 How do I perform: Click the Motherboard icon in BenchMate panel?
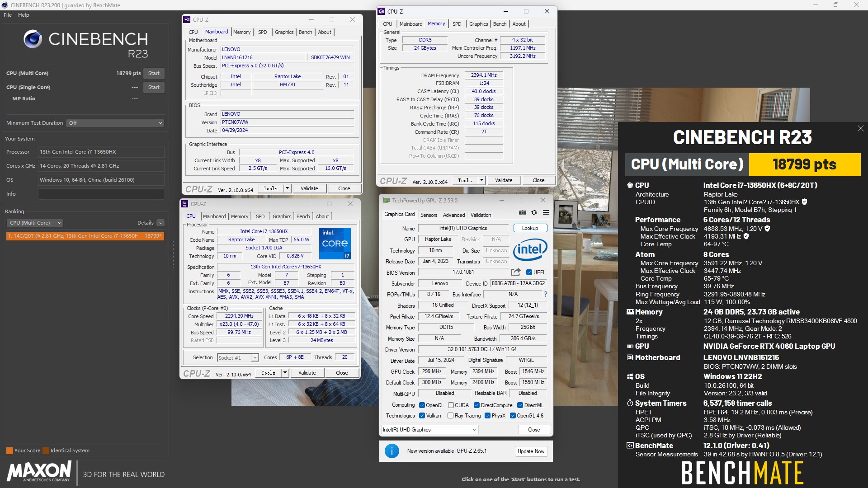click(x=630, y=357)
